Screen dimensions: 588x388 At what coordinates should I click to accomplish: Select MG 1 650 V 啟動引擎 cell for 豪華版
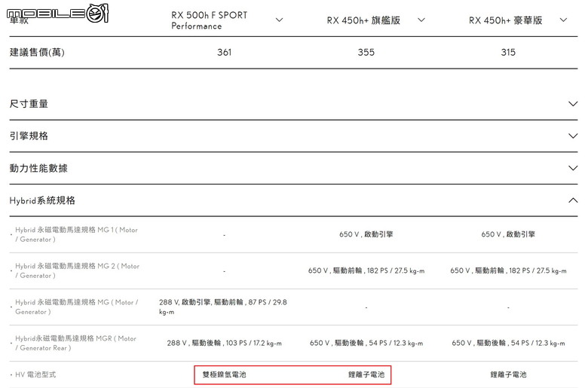tap(509, 234)
